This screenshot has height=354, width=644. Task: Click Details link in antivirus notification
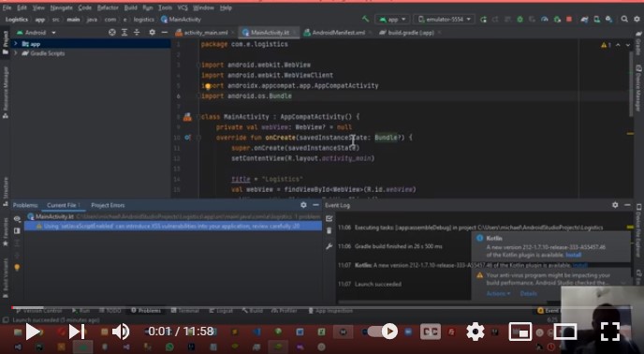coord(528,293)
